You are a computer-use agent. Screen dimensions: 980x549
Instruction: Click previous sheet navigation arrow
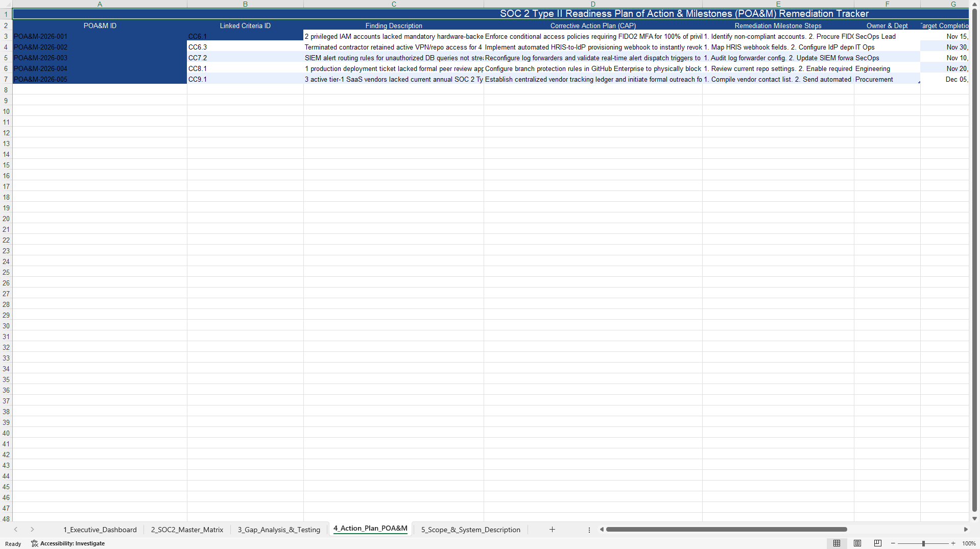pos(16,530)
